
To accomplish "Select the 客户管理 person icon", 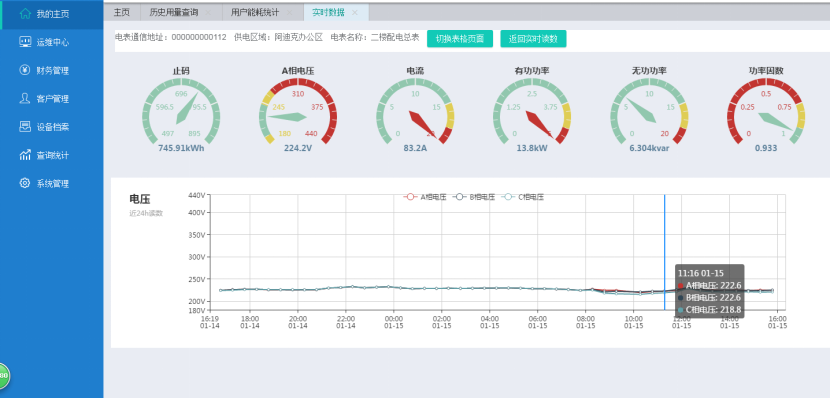I will [25, 98].
